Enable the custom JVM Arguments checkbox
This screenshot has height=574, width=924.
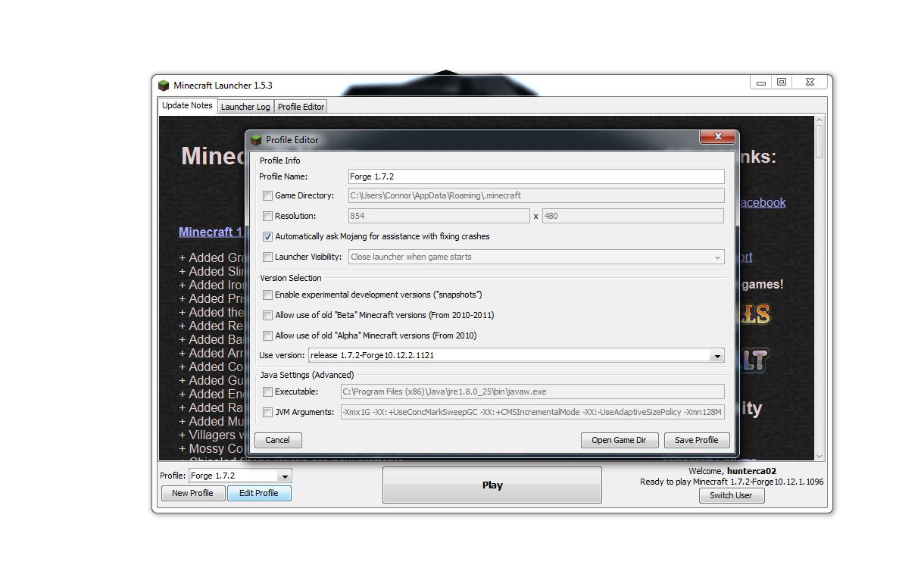pos(267,412)
